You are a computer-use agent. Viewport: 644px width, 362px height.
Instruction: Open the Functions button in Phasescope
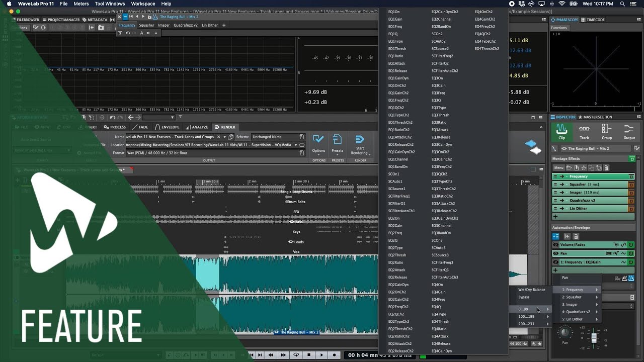558,28
